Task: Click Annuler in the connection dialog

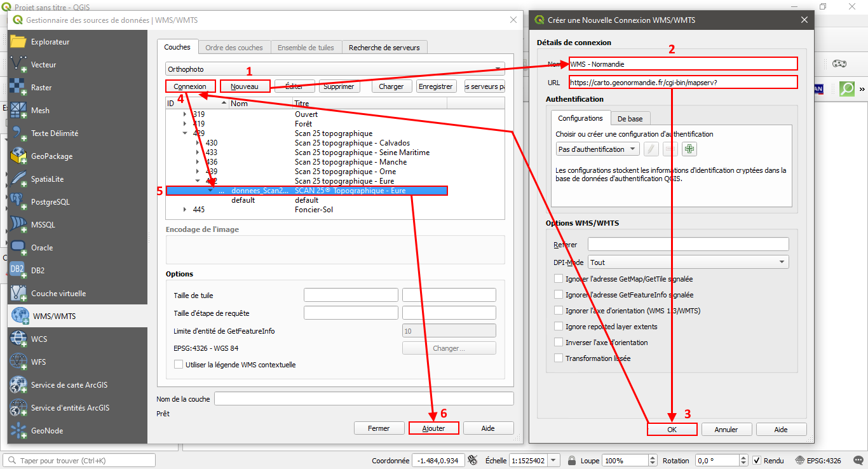Action: point(726,430)
